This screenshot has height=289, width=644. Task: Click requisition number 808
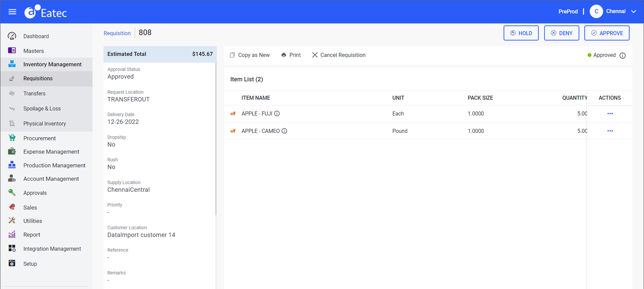[145, 33]
